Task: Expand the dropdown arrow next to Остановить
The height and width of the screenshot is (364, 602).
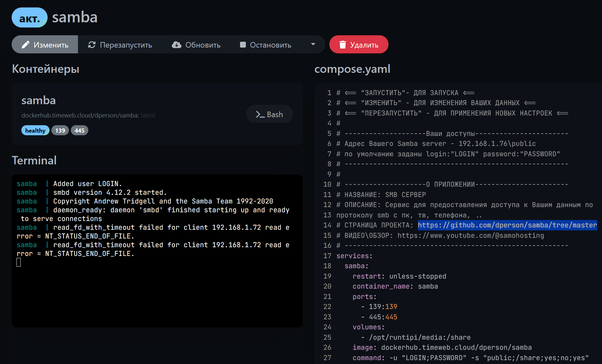Action: click(x=313, y=44)
